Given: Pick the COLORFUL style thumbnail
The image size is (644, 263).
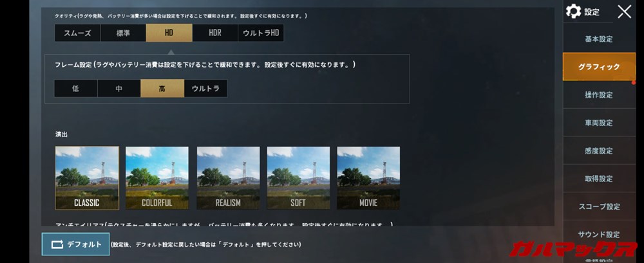Looking at the screenshot, I should point(157,178).
